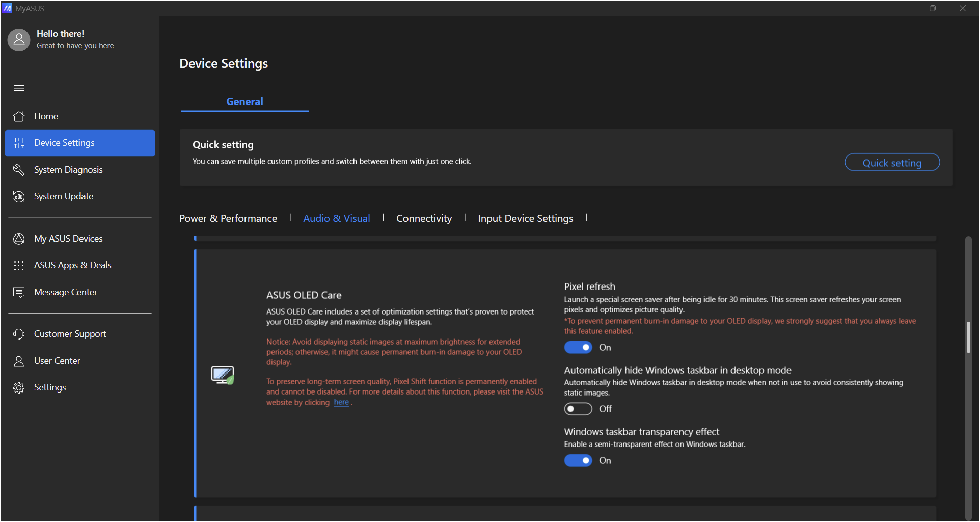Click 'Automatically hide Windows taskbar in desktop mode' label

click(x=677, y=370)
